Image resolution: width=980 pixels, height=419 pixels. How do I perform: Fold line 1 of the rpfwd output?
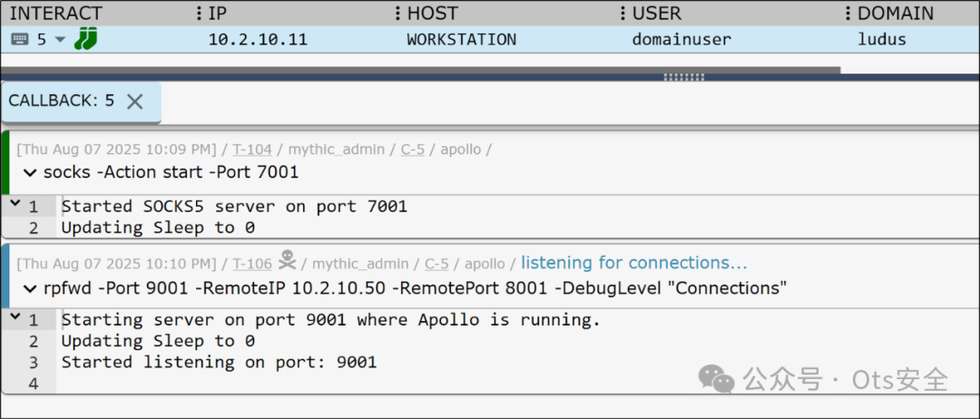(15, 317)
